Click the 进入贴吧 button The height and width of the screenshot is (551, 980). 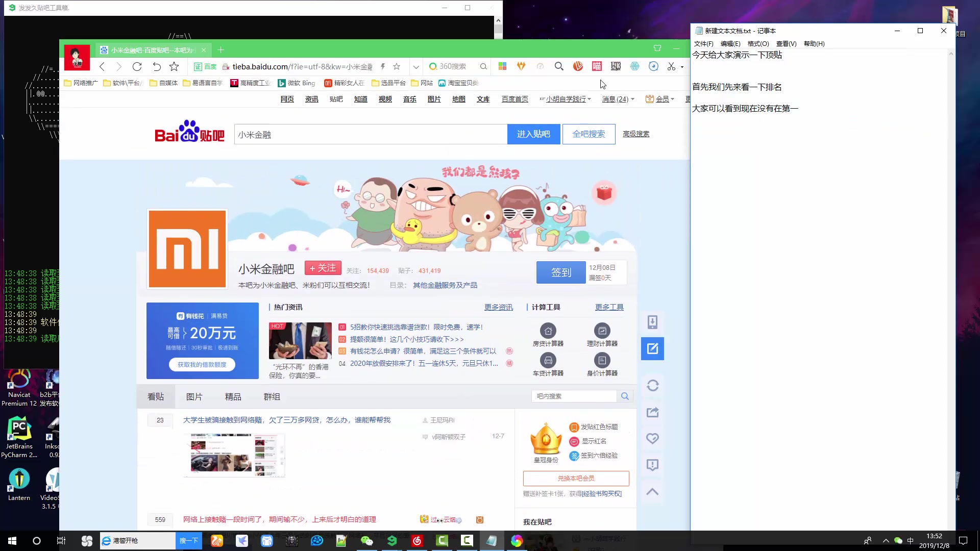tap(533, 134)
